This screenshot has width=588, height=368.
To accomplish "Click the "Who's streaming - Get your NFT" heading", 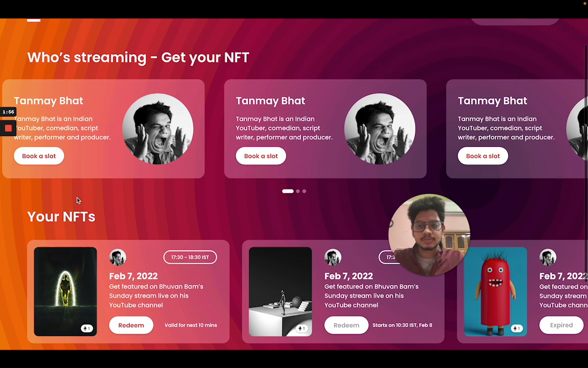I will point(138,57).
